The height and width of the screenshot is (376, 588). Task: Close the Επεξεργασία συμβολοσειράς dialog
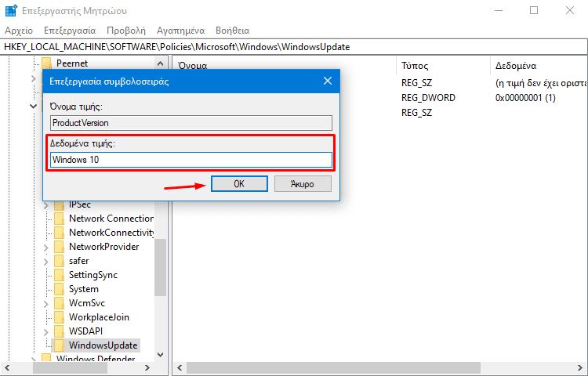328,81
